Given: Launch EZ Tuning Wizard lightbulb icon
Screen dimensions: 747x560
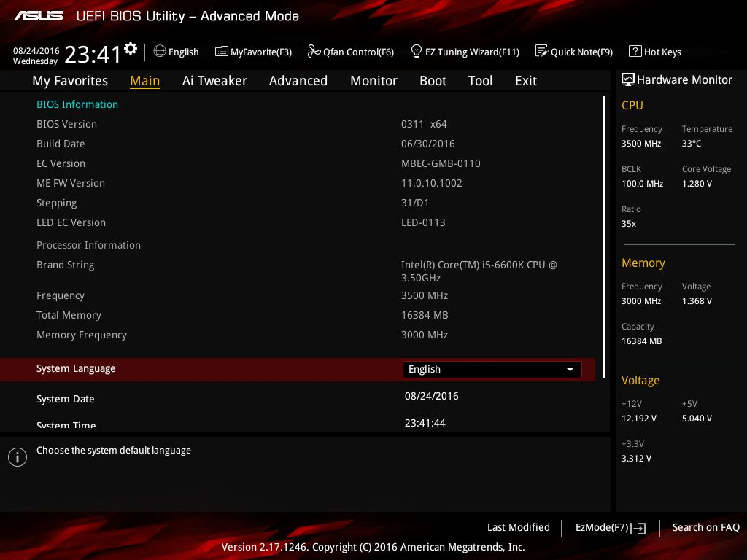Looking at the screenshot, I should click(417, 52).
